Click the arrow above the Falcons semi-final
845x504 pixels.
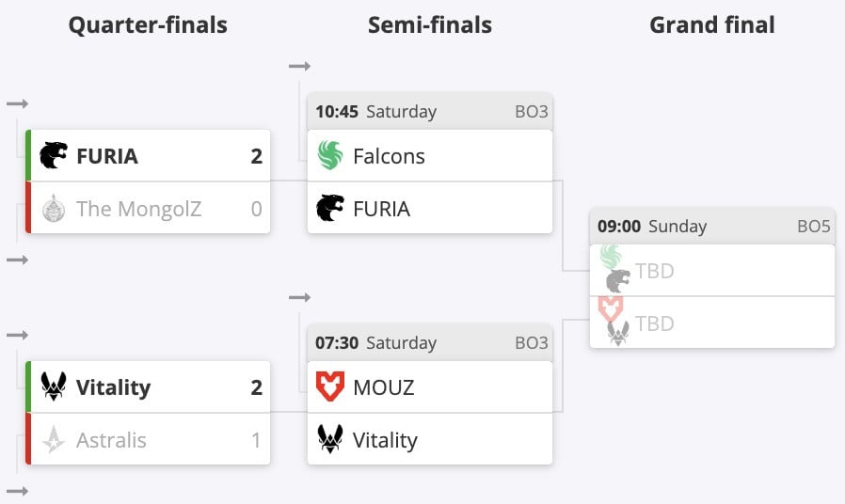pyautogui.click(x=299, y=66)
